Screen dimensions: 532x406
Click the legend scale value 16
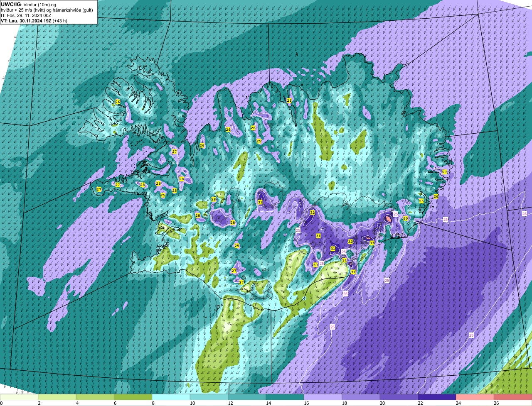tap(305, 403)
